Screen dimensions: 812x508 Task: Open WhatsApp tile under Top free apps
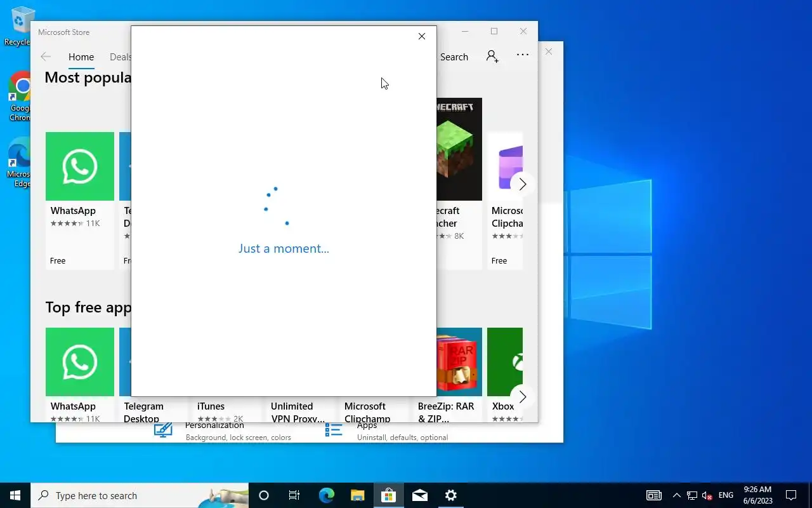pyautogui.click(x=80, y=375)
